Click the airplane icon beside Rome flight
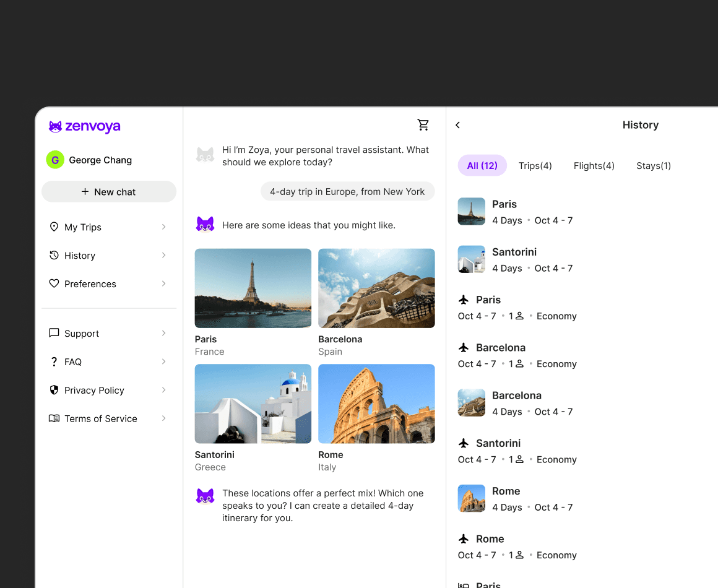This screenshot has height=588, width=718. pyautogui.click(x=464, y=539)
